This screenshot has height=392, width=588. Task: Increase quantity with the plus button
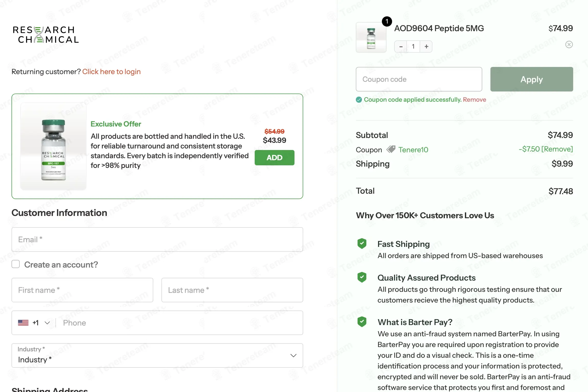tap(426, 47)
